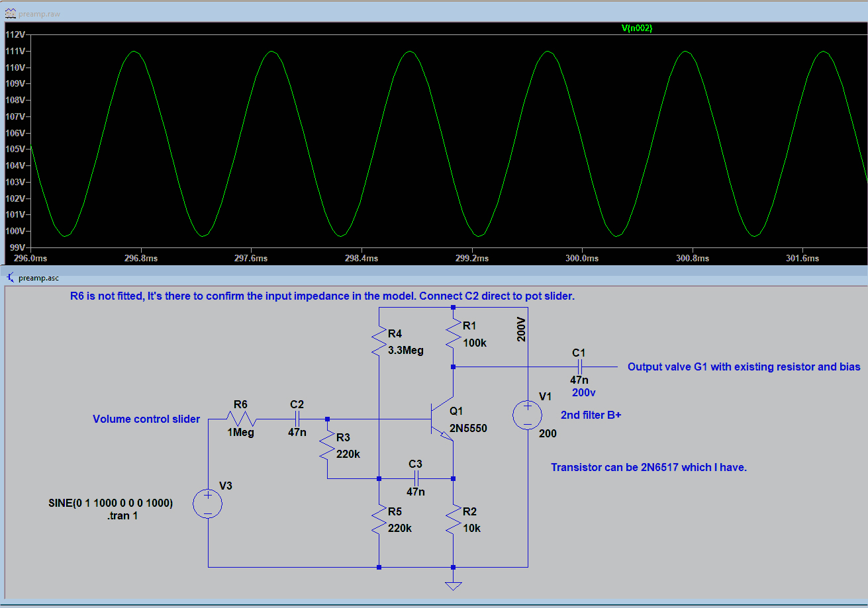Screen dimensions: 868x608
Task: Click the 300.0ms time axis label
Action: 582,258
